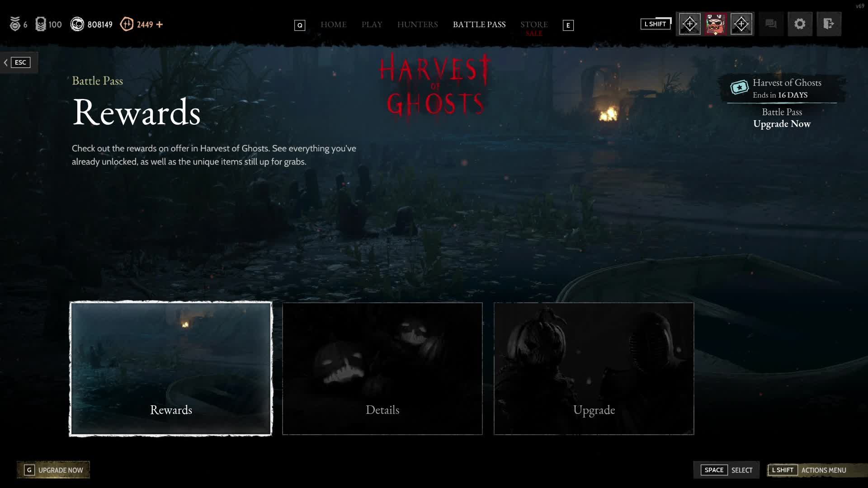868x488 pixels.
Task: Open the chat messages icon
Action: (771, 24)
